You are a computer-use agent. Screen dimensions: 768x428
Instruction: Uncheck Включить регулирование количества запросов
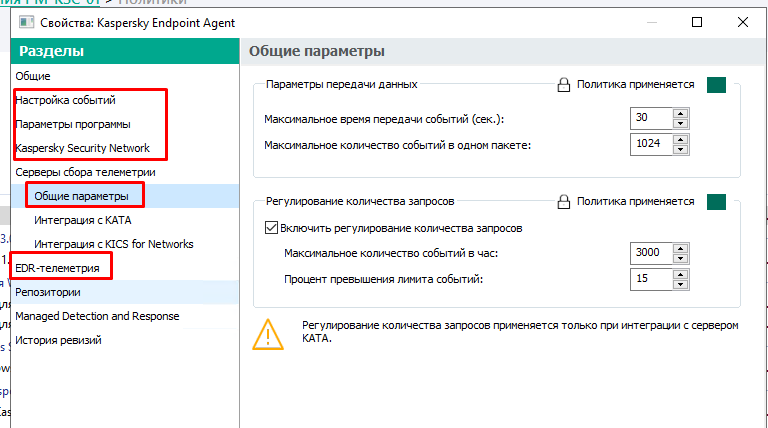[x=271, y=228]
